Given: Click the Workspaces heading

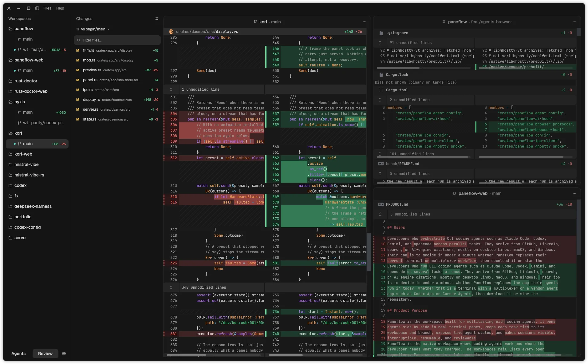Looking at the screenshot, I should [x=19, y=19].
